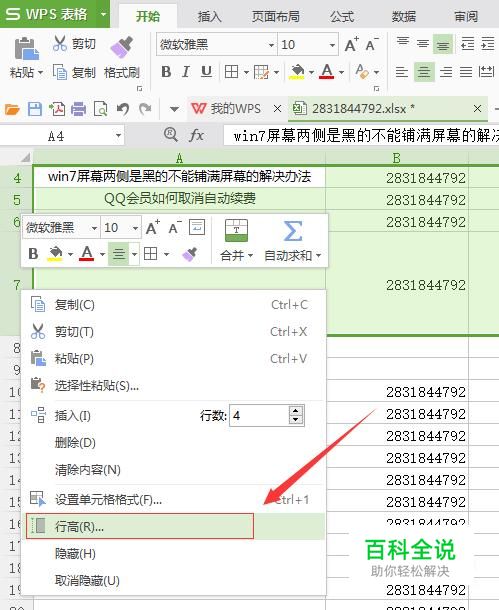Click the Save disk icon in quick toolbar

click(35, 109)
